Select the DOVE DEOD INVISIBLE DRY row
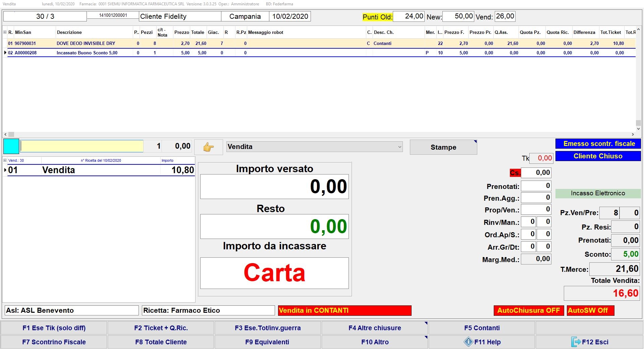The height and width of the screenshot is (349, 644). pyautogui.click(x=86, y=43)
